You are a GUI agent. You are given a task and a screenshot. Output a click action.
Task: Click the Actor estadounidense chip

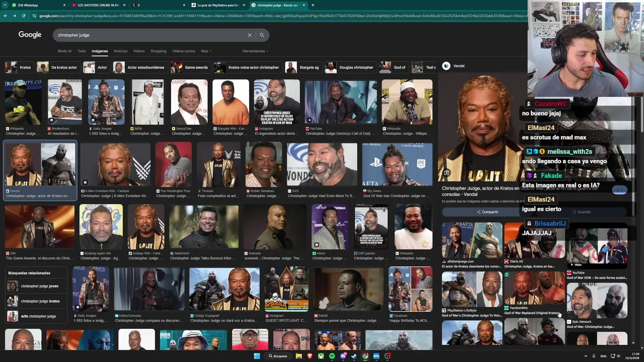pos(140,67)
